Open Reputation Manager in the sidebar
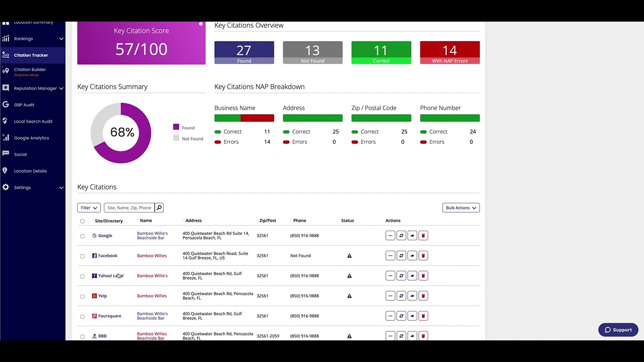This screenshot has height=362, width=644. point(6,88)
